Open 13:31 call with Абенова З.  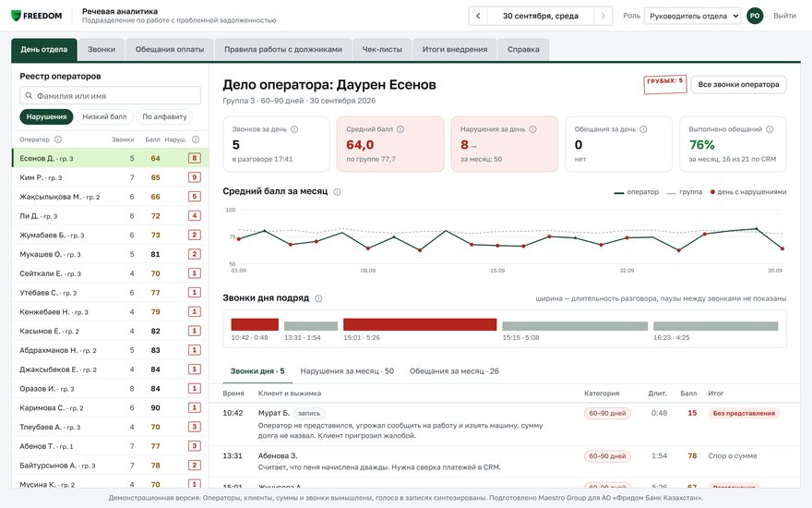pos(505,461)
